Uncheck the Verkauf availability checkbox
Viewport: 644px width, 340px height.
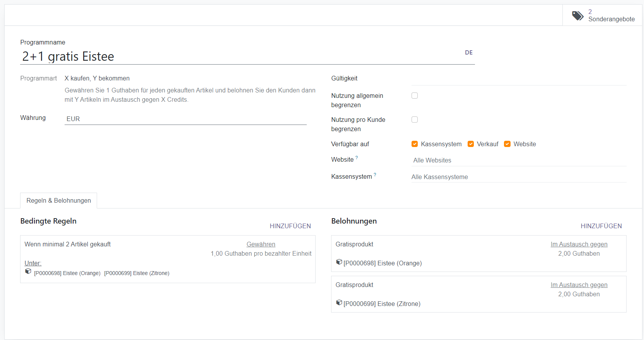(471, 144)
